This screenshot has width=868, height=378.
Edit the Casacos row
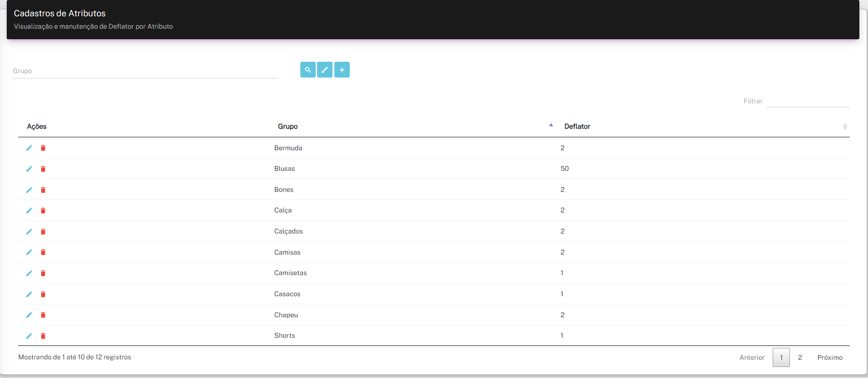pyautogui.click(x=29, y=294)
